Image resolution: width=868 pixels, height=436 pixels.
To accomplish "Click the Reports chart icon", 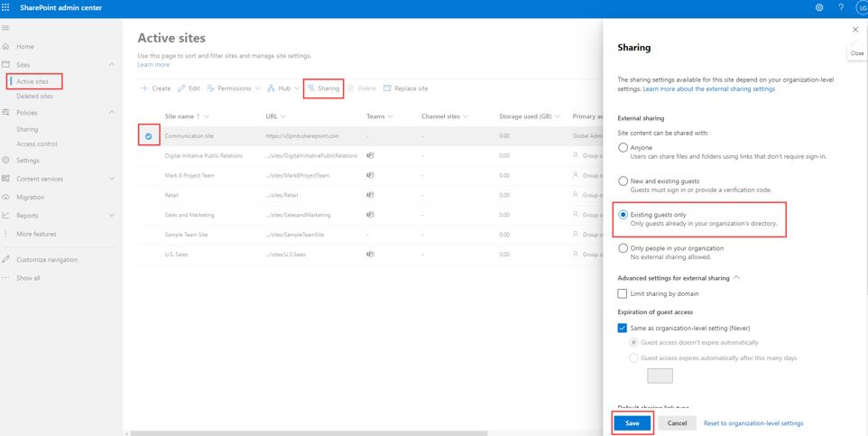I will 5,216.
